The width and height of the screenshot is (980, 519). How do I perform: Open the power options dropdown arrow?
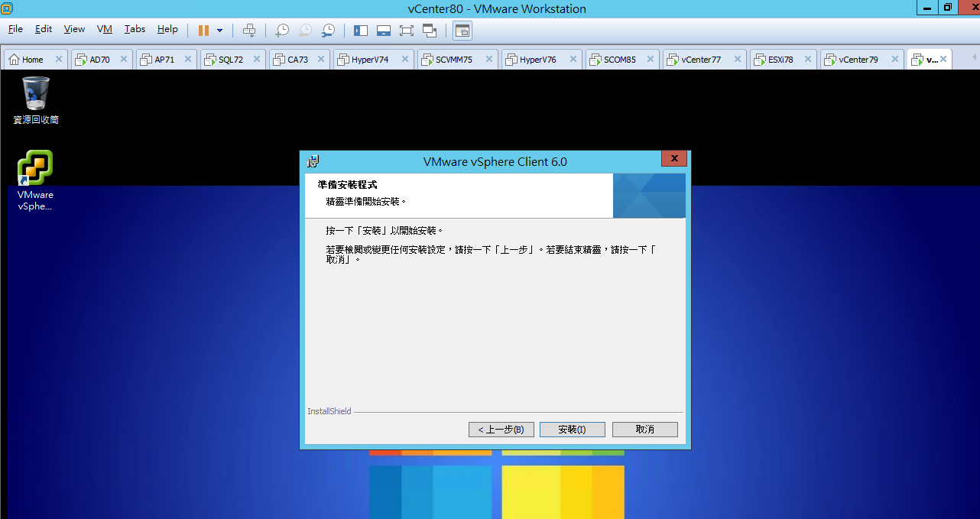(x=220, y=31)
